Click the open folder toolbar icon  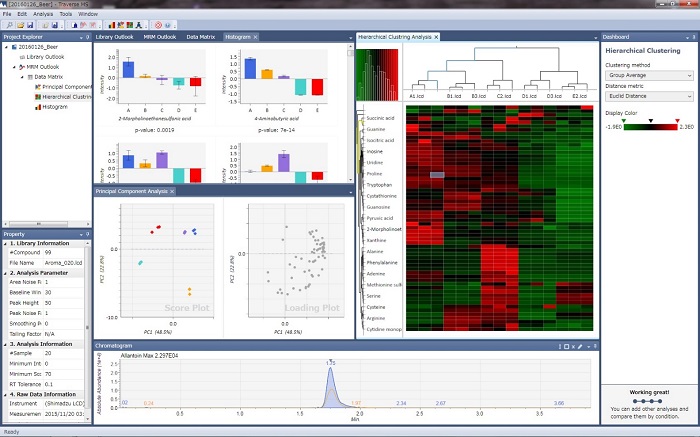[x=20, y=24]
